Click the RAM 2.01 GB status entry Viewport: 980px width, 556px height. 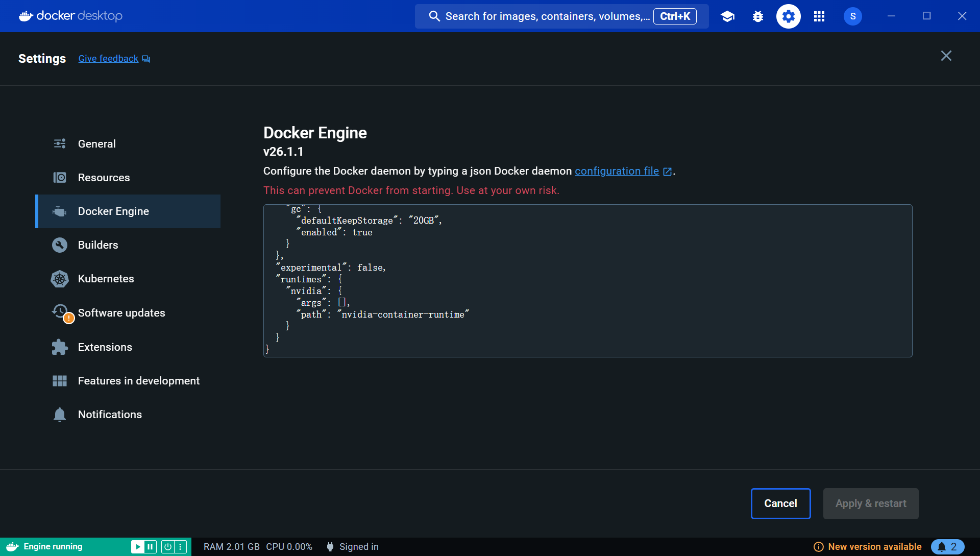point(231,547)
